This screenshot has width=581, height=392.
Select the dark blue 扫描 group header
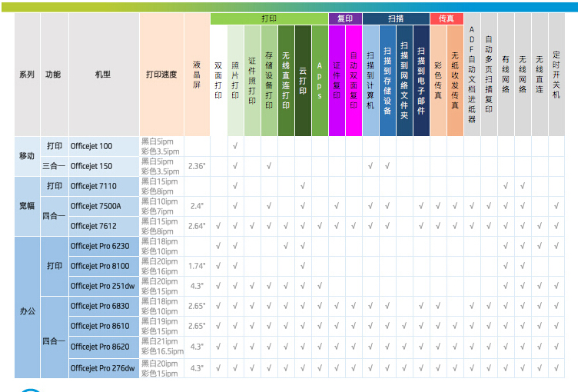point(396,18)
